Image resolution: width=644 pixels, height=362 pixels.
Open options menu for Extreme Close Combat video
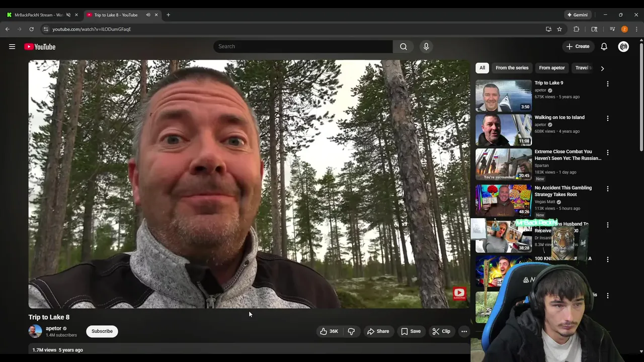pyautogui.click(x=608, y=152)
